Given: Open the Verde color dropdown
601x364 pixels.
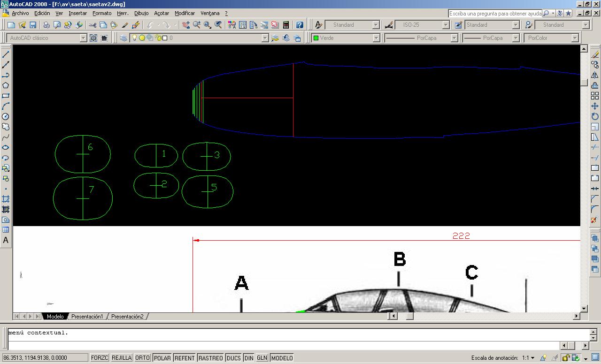Looking at the screenshot, I should (x=376, y=38).
